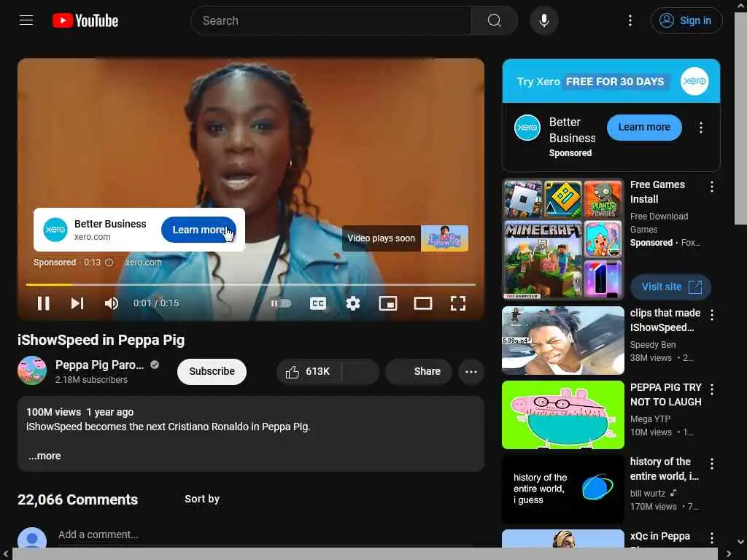The image size is (747, 560).
Task: Enable miniplayer mode
Action: (x=388, y=303)
